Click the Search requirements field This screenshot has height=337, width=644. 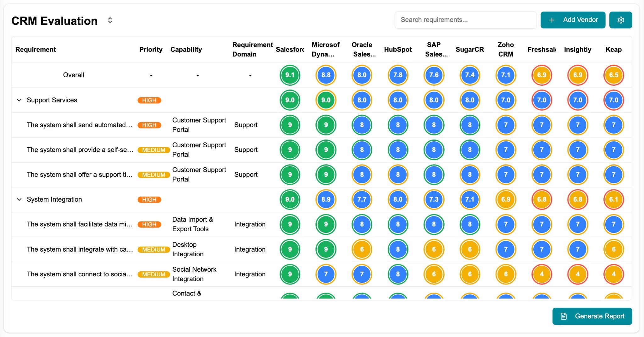(x=465, y=20)
